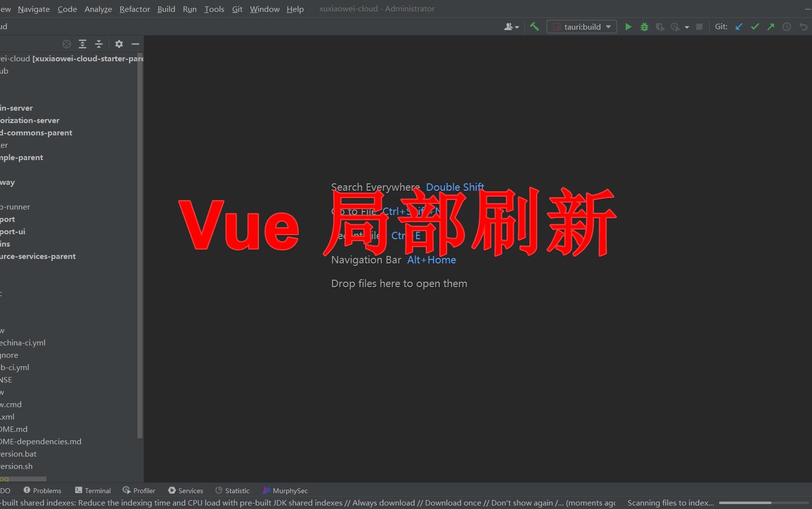The image size is (812, 509).
Task: Open the Git menu
Action: click(x=237, y=9)
